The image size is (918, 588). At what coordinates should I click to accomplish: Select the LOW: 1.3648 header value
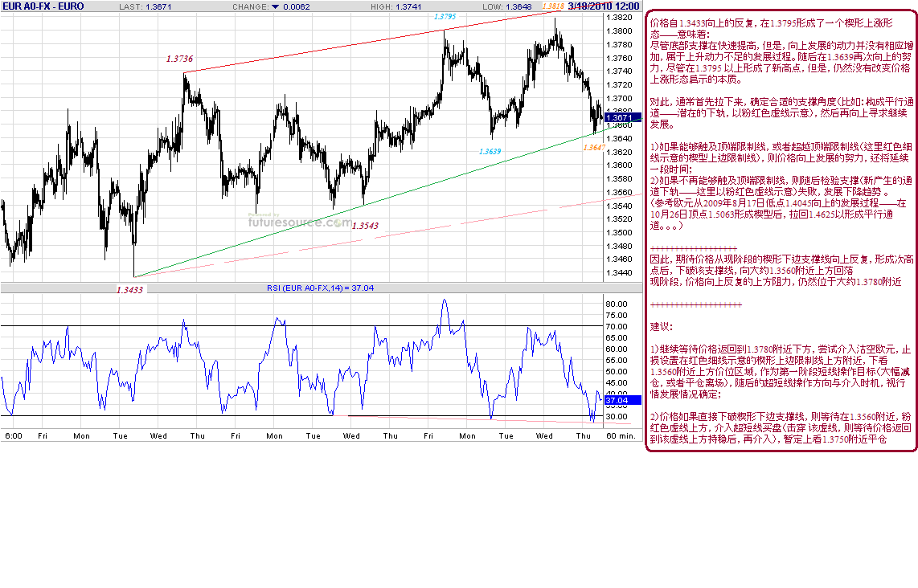[x=507, y=7]
